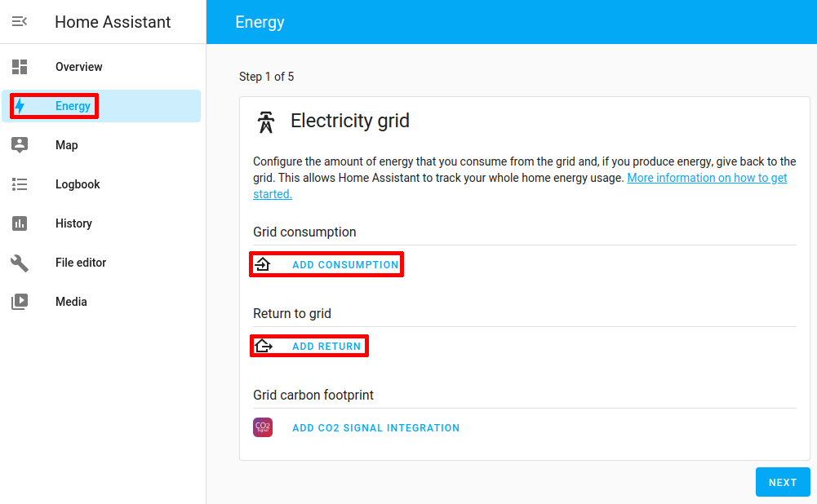Click ADD CO2 SIGNAL INTEGRATION
This screenshot has height=504, width=817.
(375, 427)
